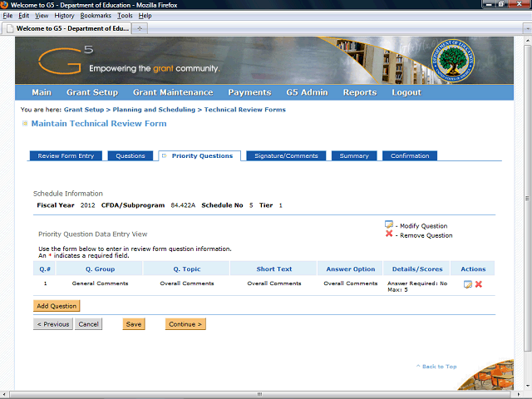Switch to the Confirmation tab
This screenshot has height=399, width=532.
[410, 155]
